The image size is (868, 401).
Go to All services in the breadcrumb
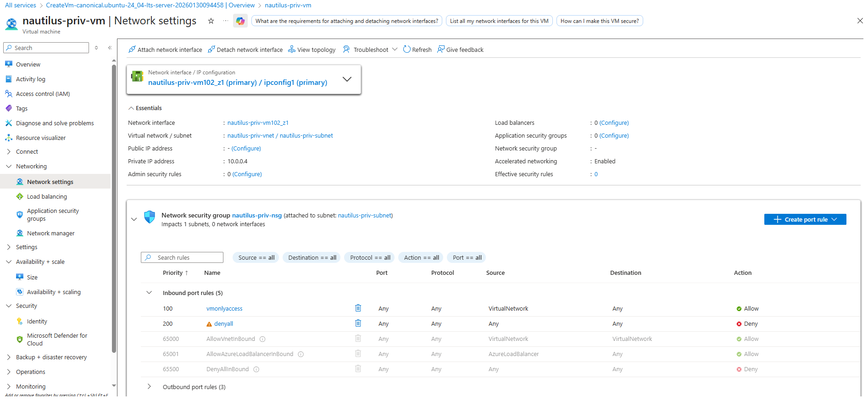(x=21, y=5)
